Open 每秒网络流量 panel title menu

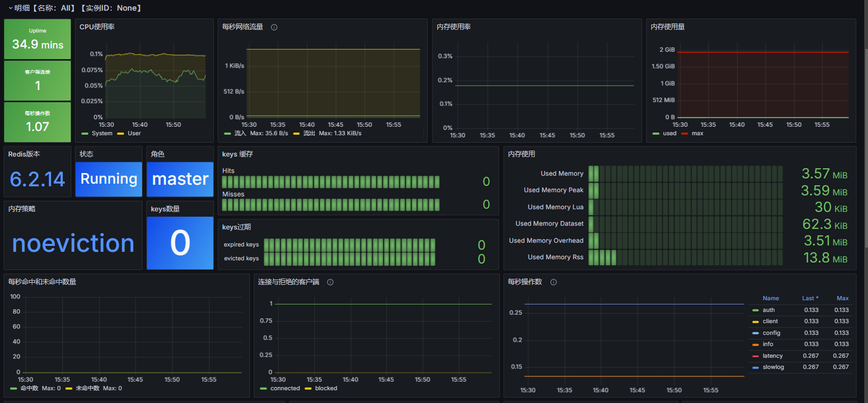click(243, 27)
